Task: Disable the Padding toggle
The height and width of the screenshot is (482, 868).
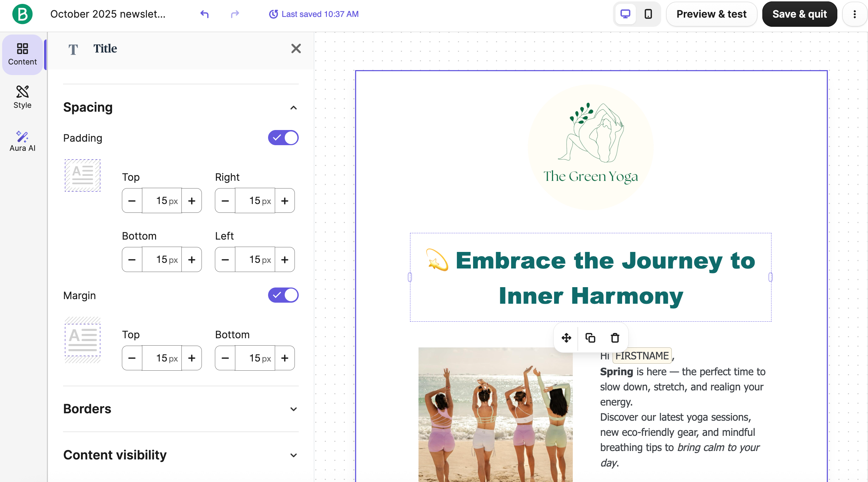Action: pos(283,138)
